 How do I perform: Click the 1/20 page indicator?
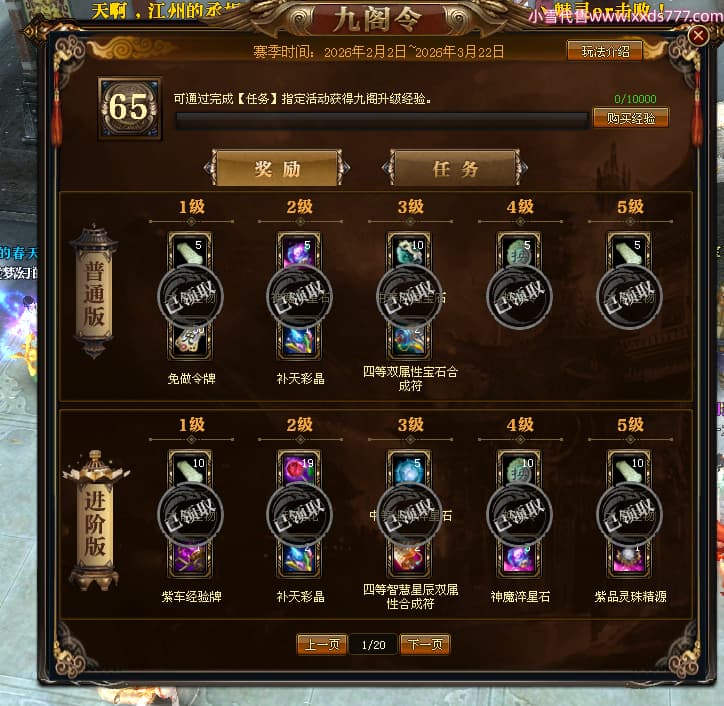pos(374,644)
